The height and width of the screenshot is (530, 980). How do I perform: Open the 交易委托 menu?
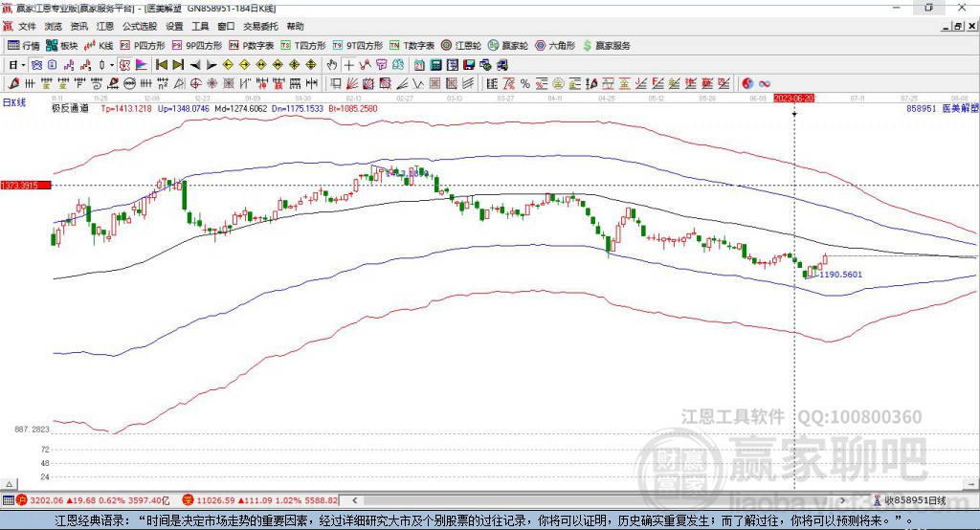[x=260, y=26]
